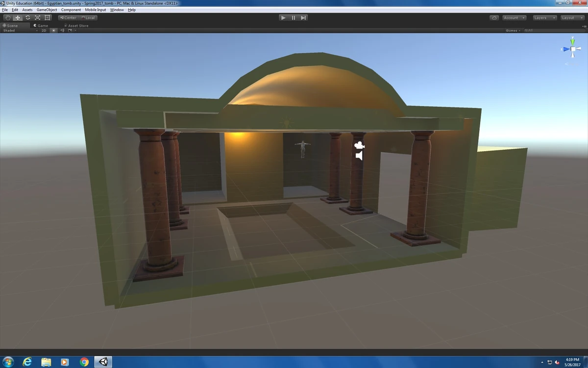Image resolution: width=588 pixels, height=368 pixels.
Task: Select the Move tool
Action: [x=18, y=18]
